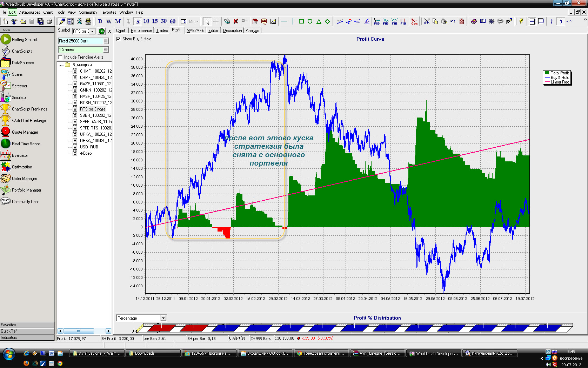
Task: Switch to the Editor tab
Action: [x=213, y=31]
